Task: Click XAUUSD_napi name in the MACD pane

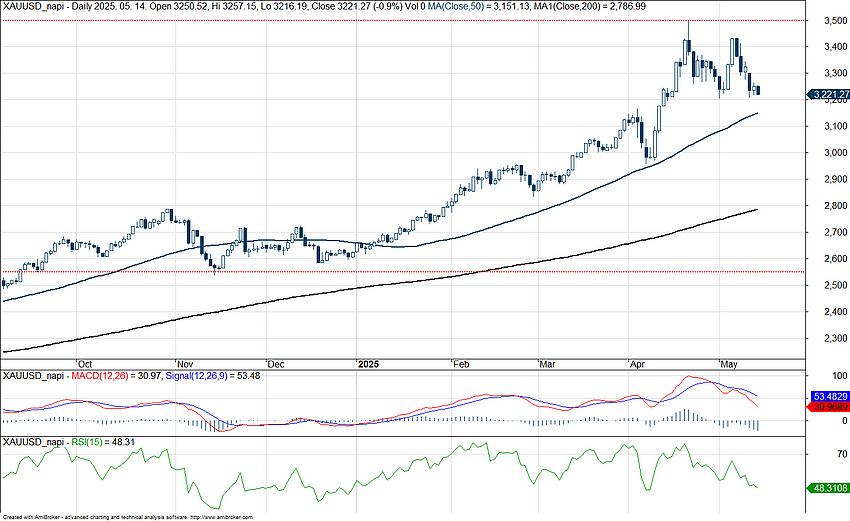Action: point(34,375)
